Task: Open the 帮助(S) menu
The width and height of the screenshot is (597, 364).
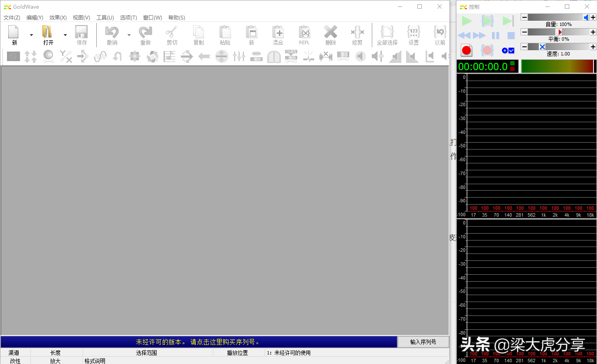Action: point(177,18)
